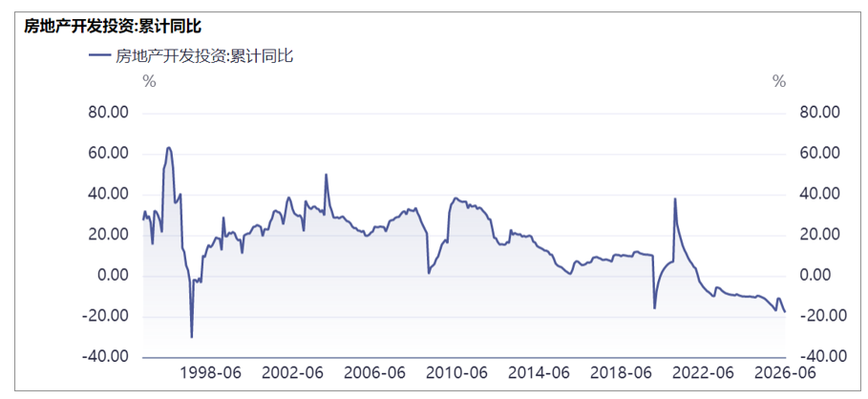Screen dimensions: 868x399
Task: Click the blue legend line marker
Action: coord(99,56)
